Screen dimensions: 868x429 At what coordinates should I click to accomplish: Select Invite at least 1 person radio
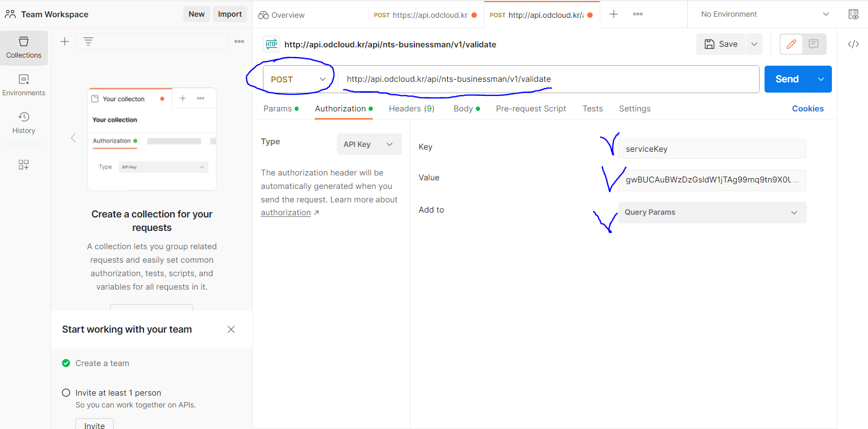66,393
